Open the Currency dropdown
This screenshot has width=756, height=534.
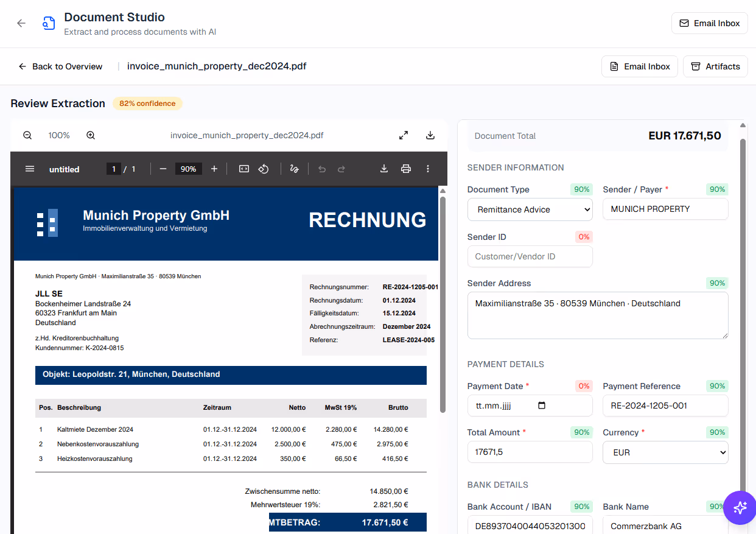click(x=665, y=452)
